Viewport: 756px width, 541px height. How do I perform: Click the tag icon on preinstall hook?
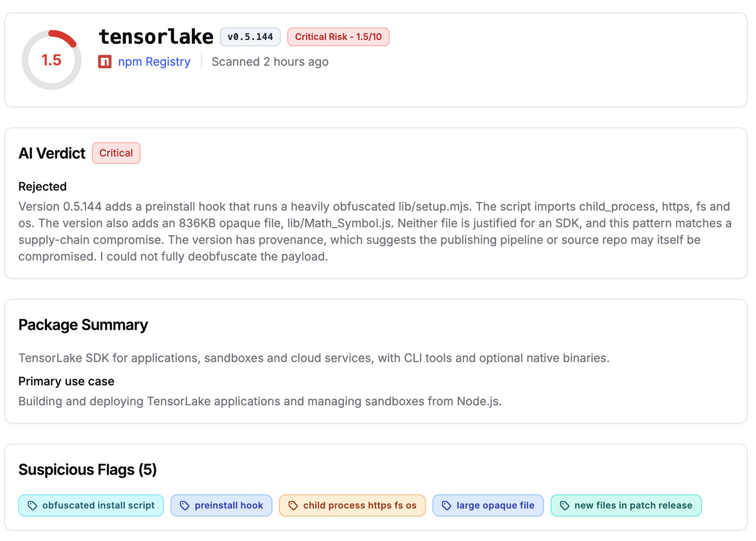(185, 505)
